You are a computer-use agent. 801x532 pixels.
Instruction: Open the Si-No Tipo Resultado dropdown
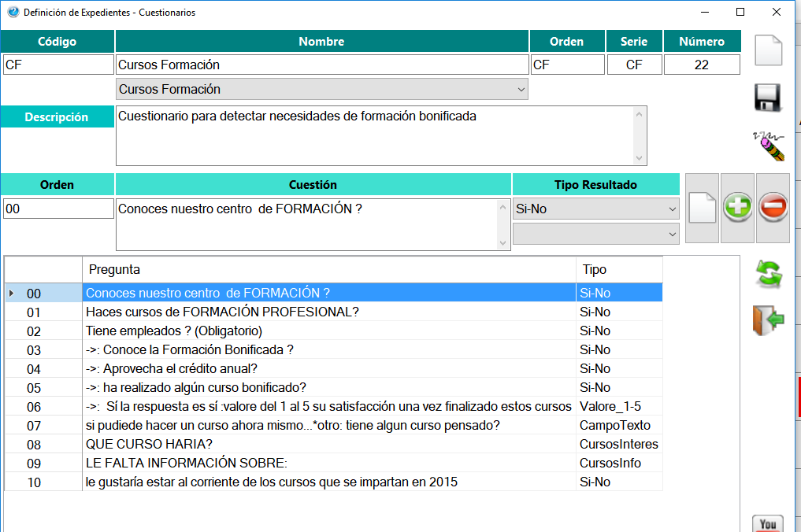click(x=595, y=209)
